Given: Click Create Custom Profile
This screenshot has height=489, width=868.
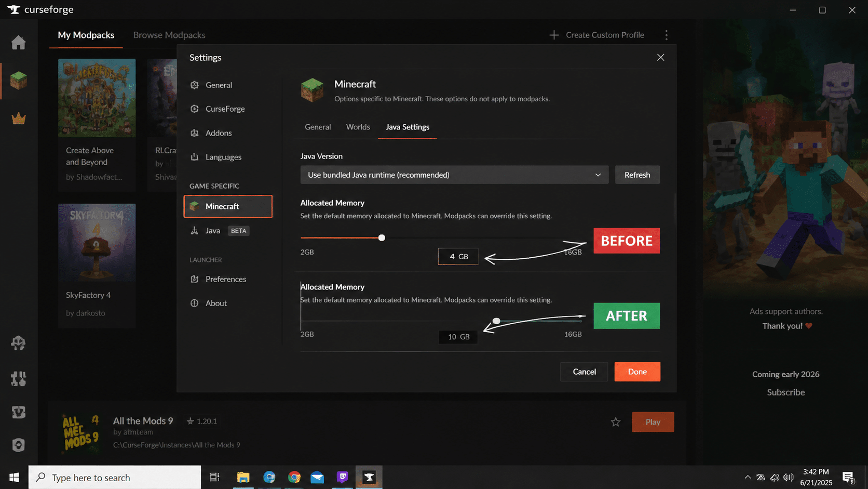Looking at the screenshot, I should coord(597,35).
